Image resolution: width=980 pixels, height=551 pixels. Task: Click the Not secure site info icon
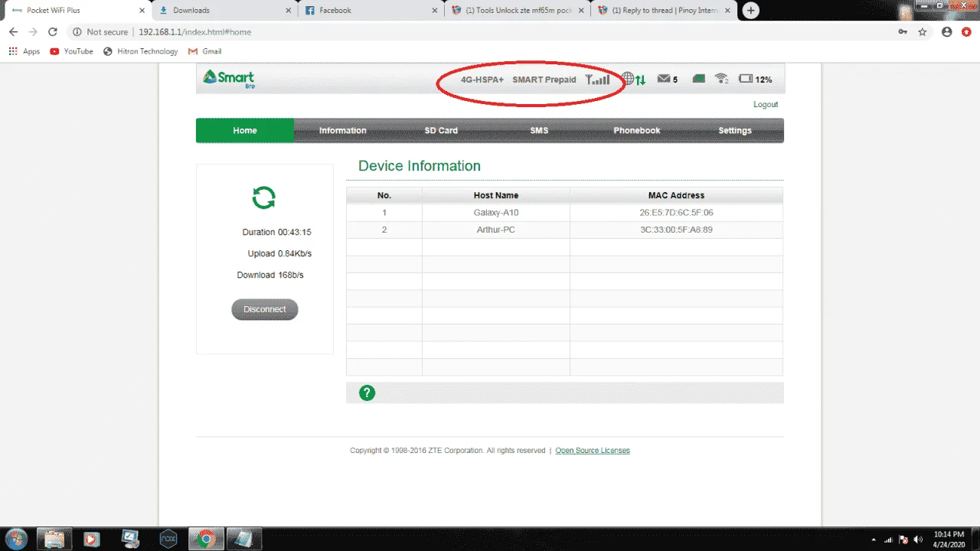click(x=77, y=32)
